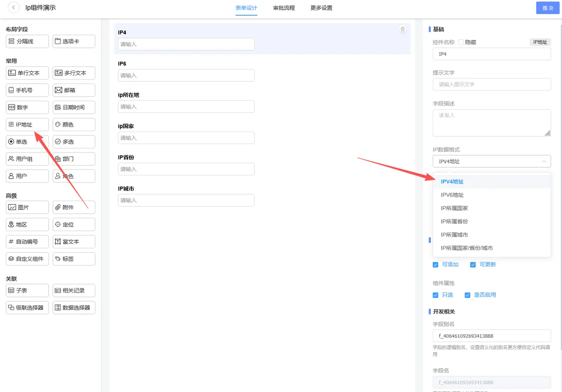Add the 级联选择器 component
The width and height of the screenshot is (562, 392).
click(x=27, y=308)
